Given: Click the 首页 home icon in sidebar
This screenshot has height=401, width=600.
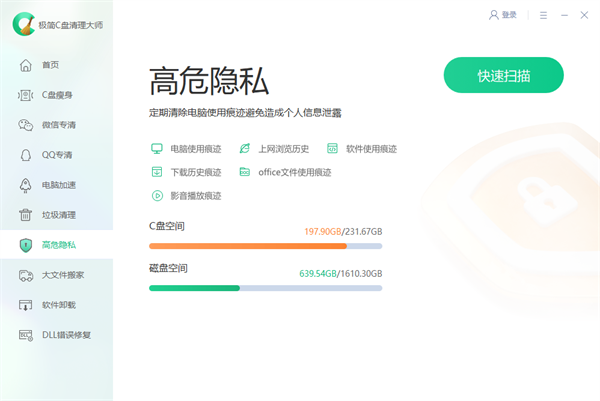Looking at the screenshot, I should [25, 65].
